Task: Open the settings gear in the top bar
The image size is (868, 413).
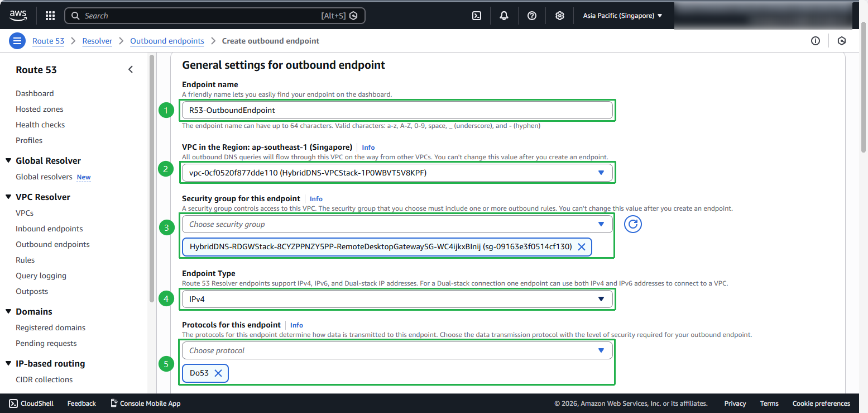Action: click(x=560, y=16)
